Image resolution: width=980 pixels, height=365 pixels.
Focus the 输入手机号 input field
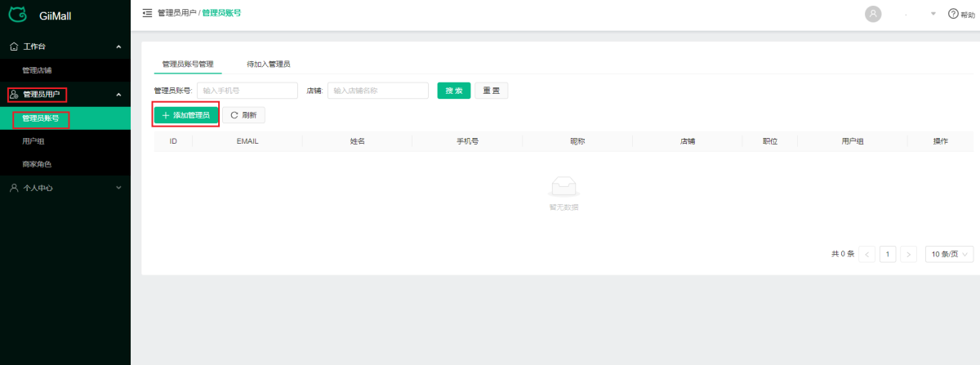(247, 91)
